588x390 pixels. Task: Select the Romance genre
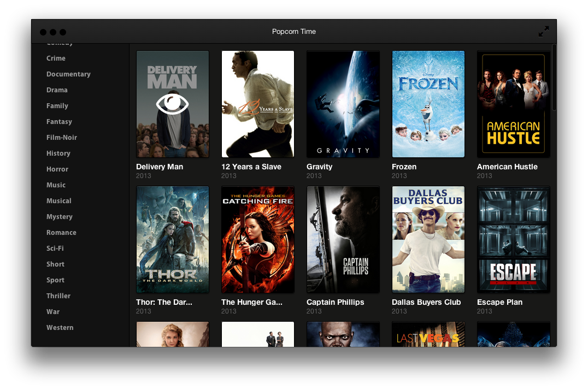(x=62, y=233)
